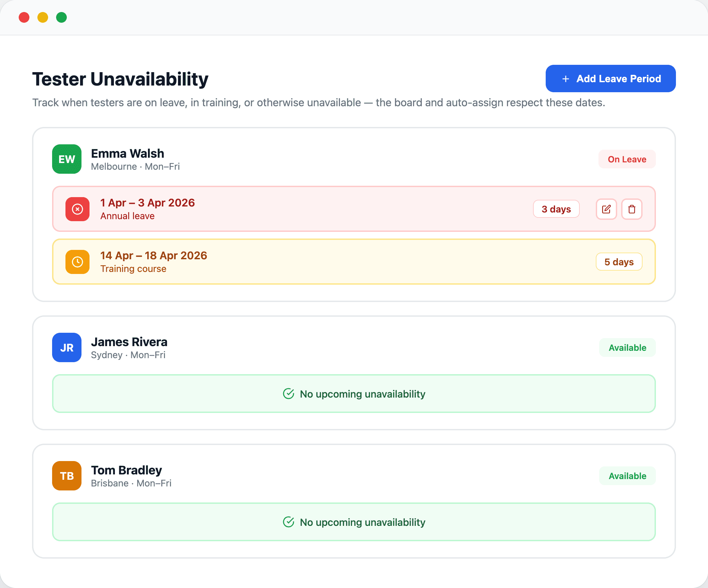
Task: Click the Tester Unavailability heading
Action: pyautogui.click(x=120, y=79)
